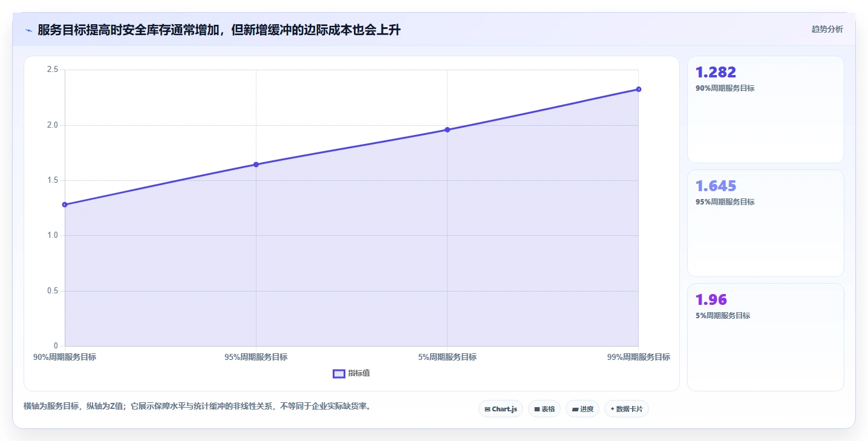Click the y-axis tick label 1.5
Image resolution: width=868 pixels, height=441 pixels.
pos(52,180)
